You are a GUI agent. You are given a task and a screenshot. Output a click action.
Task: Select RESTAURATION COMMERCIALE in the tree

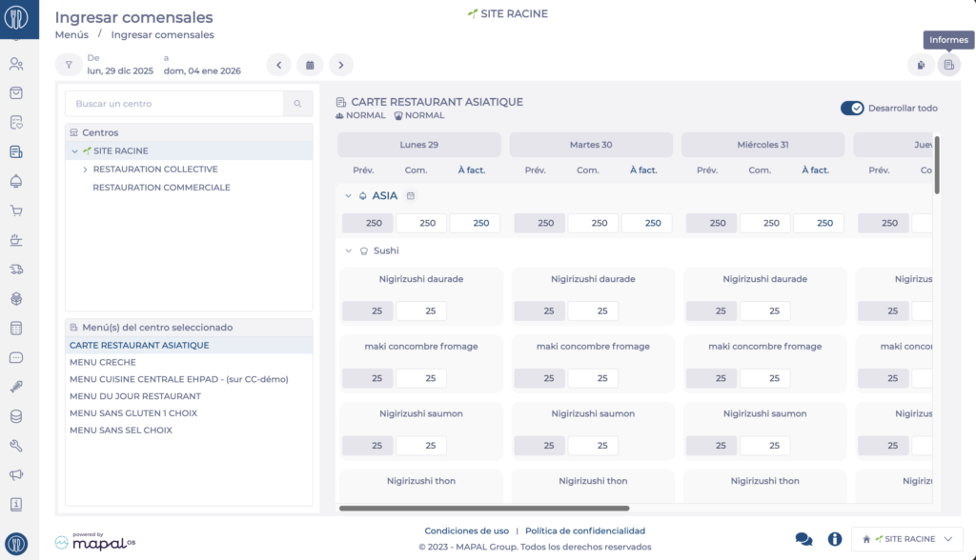point(161,188)
